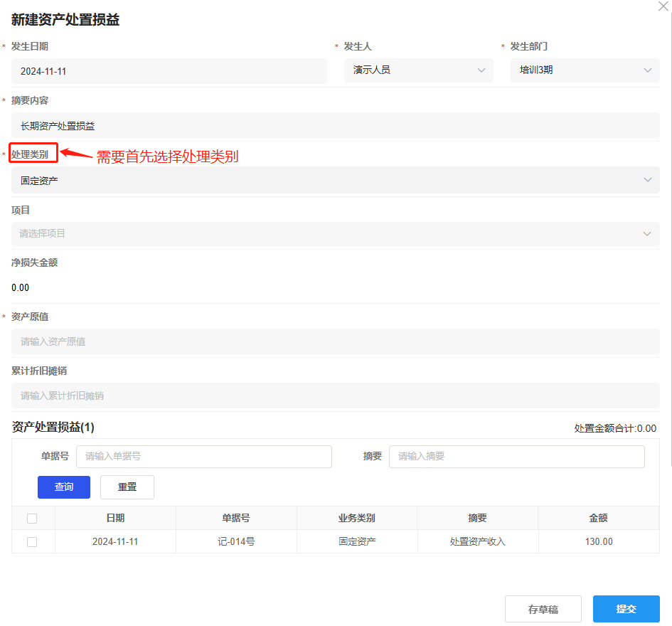Click the 净损失金额 value of 0.00
The image size is (672, 626).
pyautogui.click(x=20, y=287)
